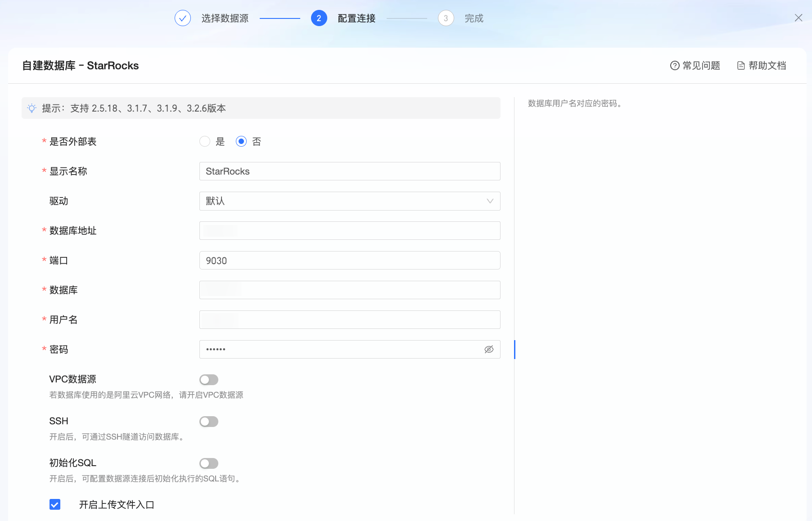This screenshot has height=521, width=812.
Task: Click the lightbulb tip icon
Action: click(x=32, y=108)
